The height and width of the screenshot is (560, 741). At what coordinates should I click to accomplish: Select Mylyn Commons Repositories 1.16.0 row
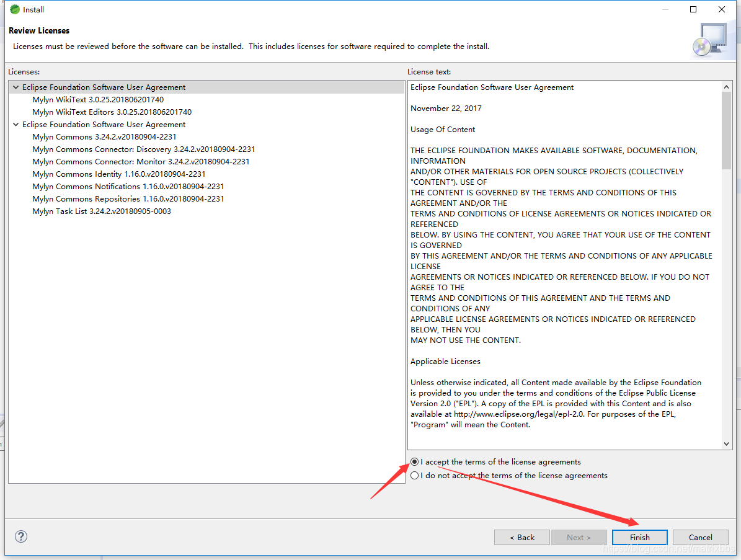[x=128, y=199]
